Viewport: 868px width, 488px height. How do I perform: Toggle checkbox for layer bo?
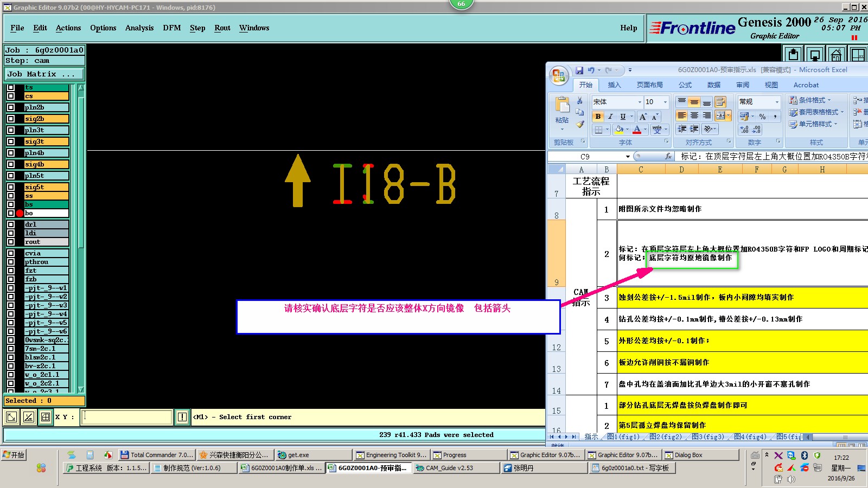pyautogui.click(x=11, y=213)
